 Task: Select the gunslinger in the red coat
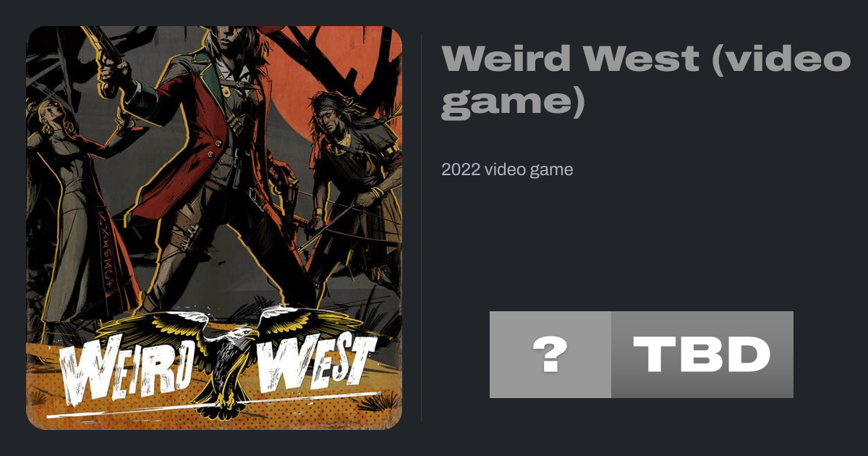(x=217, y=159)
